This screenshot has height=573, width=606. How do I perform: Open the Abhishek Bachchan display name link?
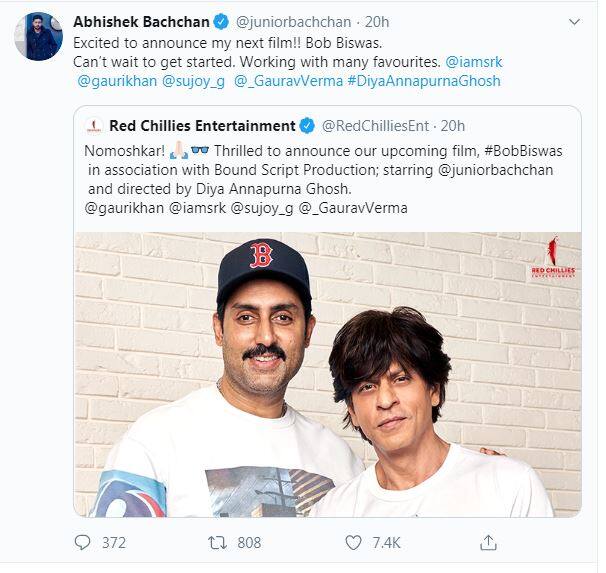(154, 22)
